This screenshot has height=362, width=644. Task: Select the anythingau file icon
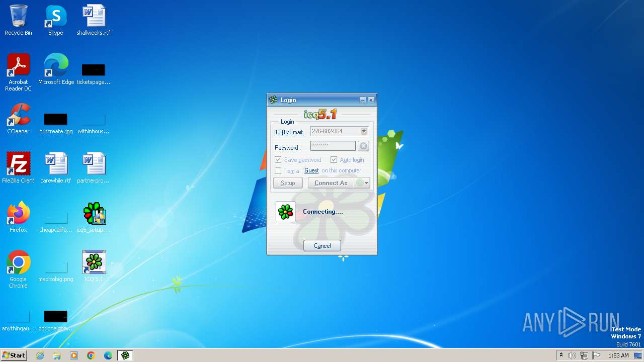click(x=18, y=320)
